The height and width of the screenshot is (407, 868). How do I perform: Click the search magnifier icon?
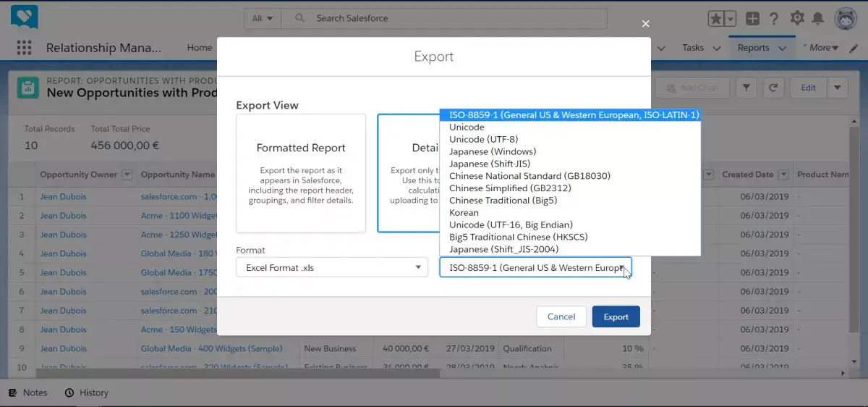(x=300, y=18)
